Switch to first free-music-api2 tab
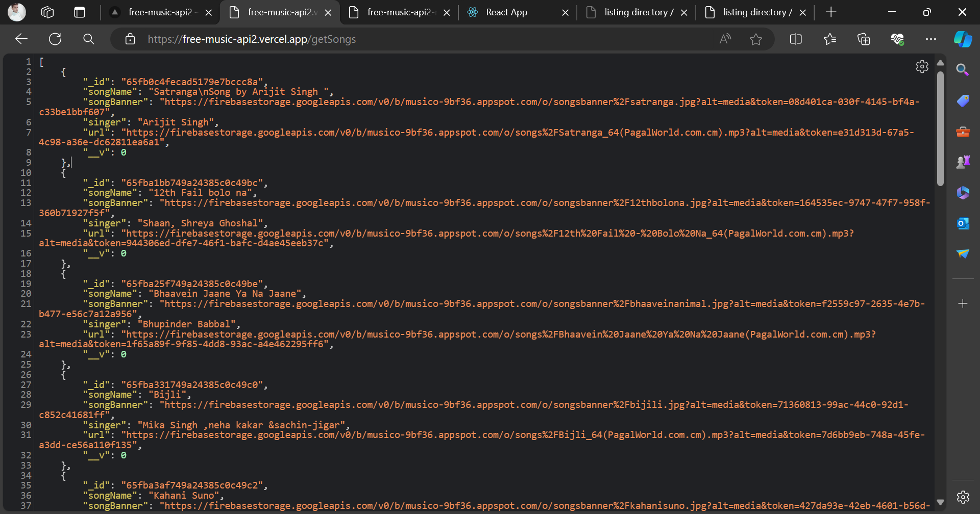980x514 pixels. click(x=160, y=12)
